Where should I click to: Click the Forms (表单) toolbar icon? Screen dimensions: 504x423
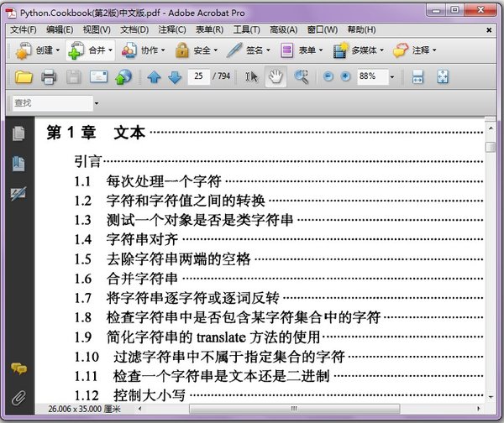click(x=286, y=50)
